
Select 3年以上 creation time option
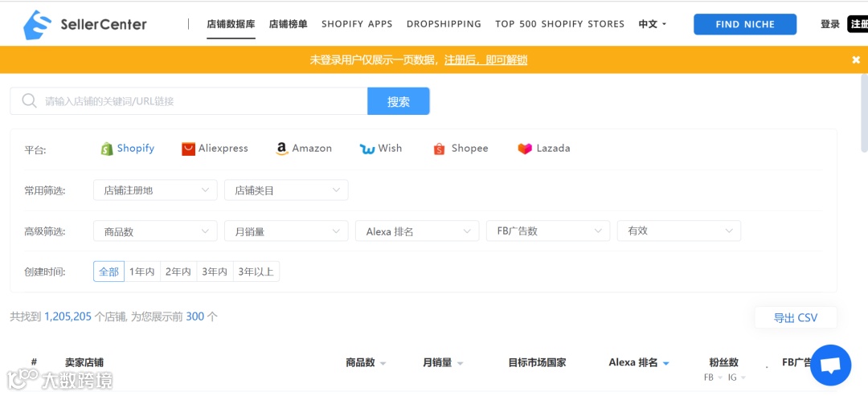click(256, 271)
